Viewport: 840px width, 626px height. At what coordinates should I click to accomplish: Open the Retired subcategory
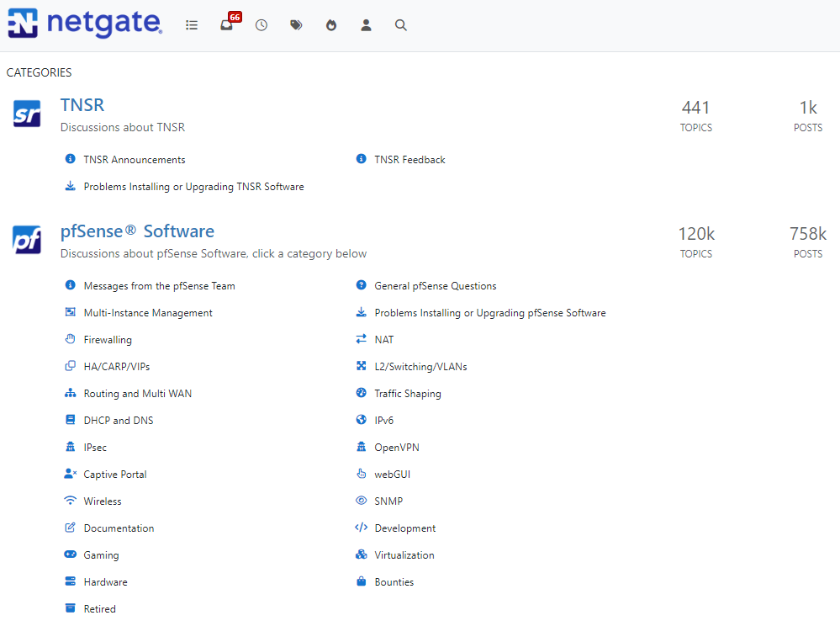(100, 609)
